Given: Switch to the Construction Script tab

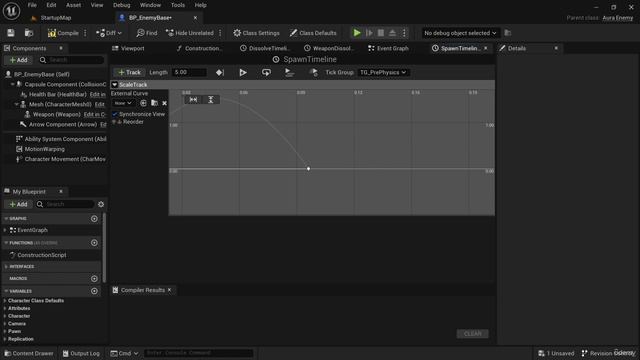Looking at the screenshot, I should (x=200, y=48).
